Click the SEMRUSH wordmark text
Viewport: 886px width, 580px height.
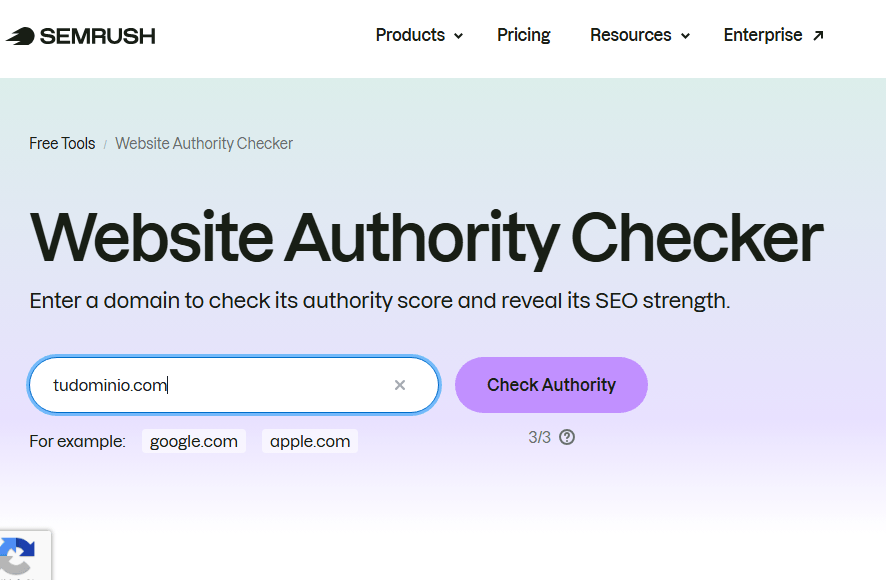click(x=98, y=37)
